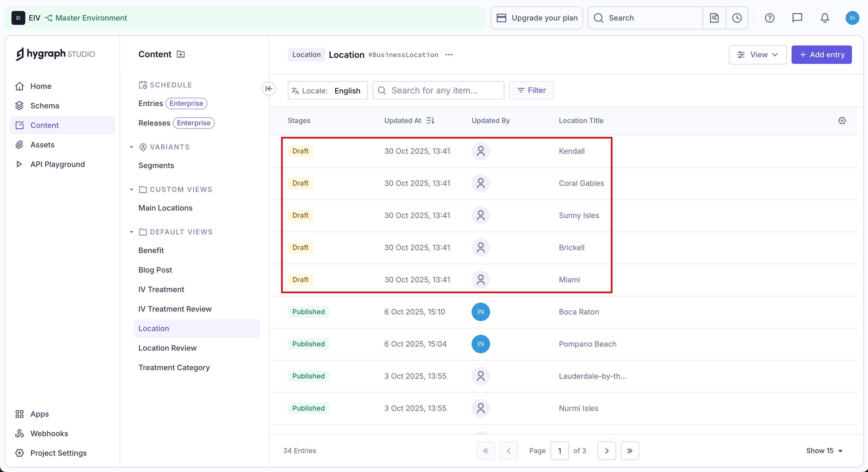The height and width of the screenshot is (472, 868).
Task: Collapse the content sidebar panel
Action: pyautogui.click(x=269, y=88)
